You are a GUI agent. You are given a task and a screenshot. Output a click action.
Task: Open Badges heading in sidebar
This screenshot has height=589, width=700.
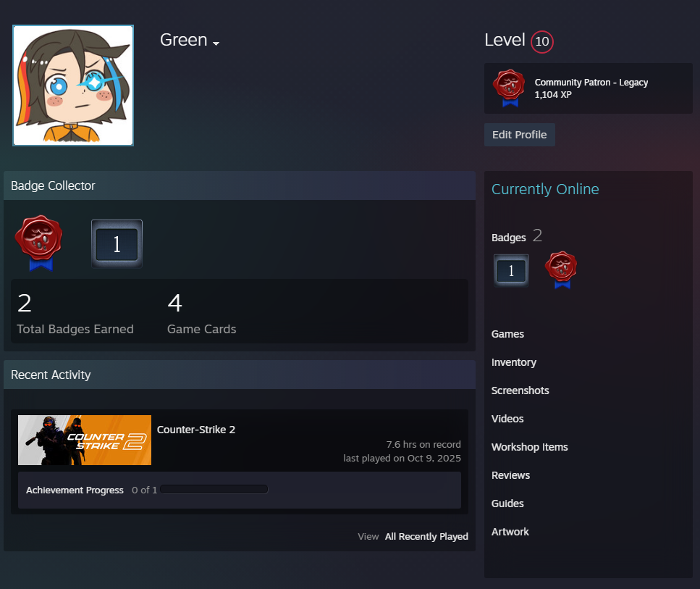(x=508, y=238)
